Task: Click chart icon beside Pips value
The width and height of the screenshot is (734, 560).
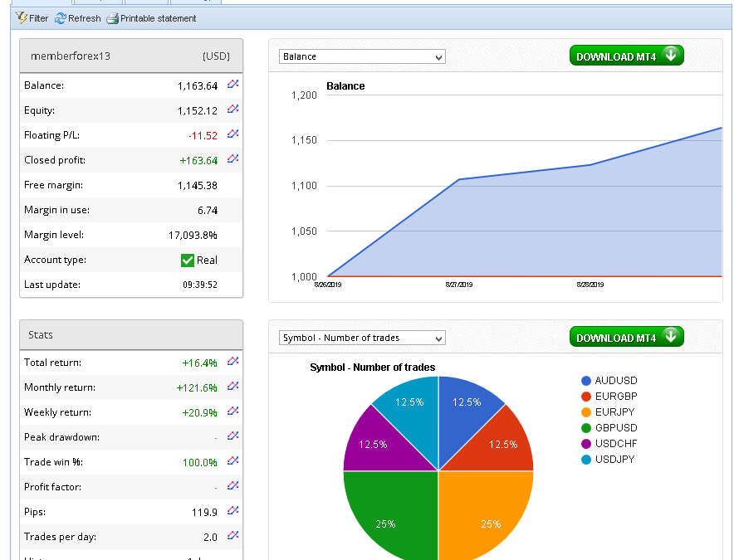Action: coord(233,511)
